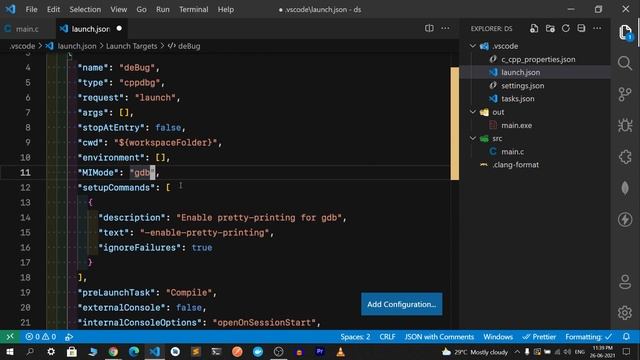Viewport: 640px width, 360px height.
Task: Collapse the .vscode folder
Action: tap(472, 46)
